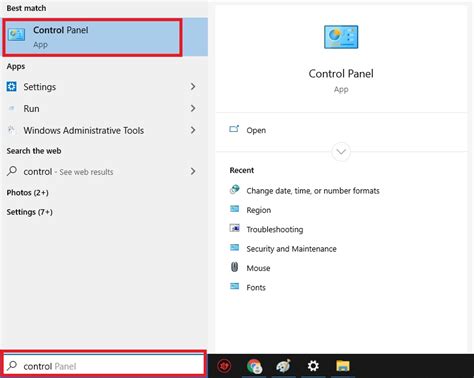
Task: Open Settings gear in taskbar
Action: [313, 366]
